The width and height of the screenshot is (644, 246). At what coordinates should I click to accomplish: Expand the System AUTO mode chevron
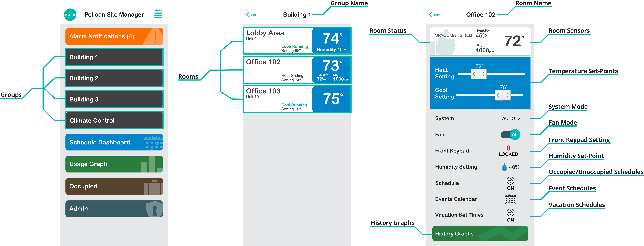(519, 118)
